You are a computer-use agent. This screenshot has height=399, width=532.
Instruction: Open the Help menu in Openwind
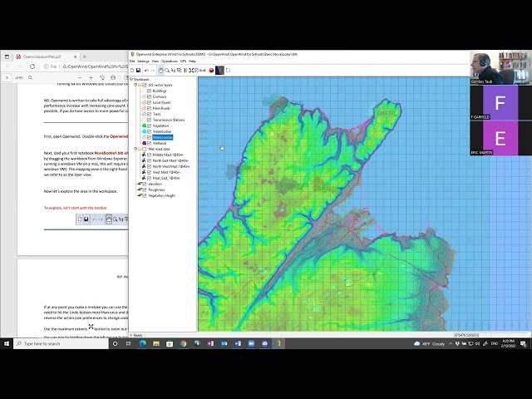[192, 61]
